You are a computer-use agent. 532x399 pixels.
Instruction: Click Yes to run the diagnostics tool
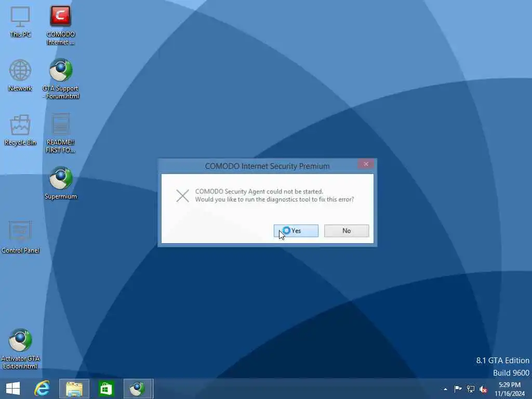coord(296,231)
